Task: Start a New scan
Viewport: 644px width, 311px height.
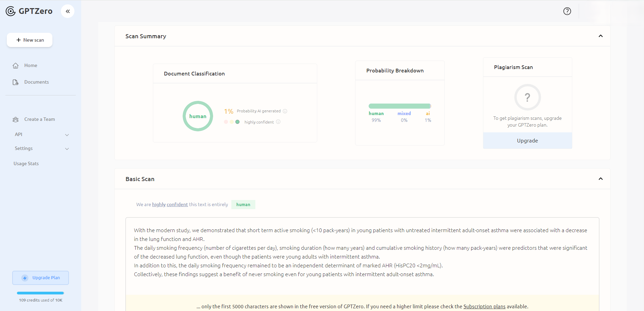Action: click(x=29, y=40)
